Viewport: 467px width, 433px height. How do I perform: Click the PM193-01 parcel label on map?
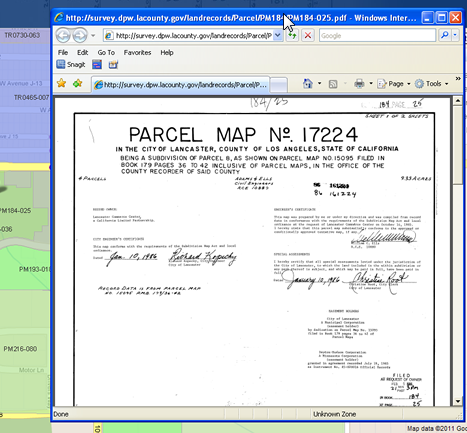coord(34,269)
